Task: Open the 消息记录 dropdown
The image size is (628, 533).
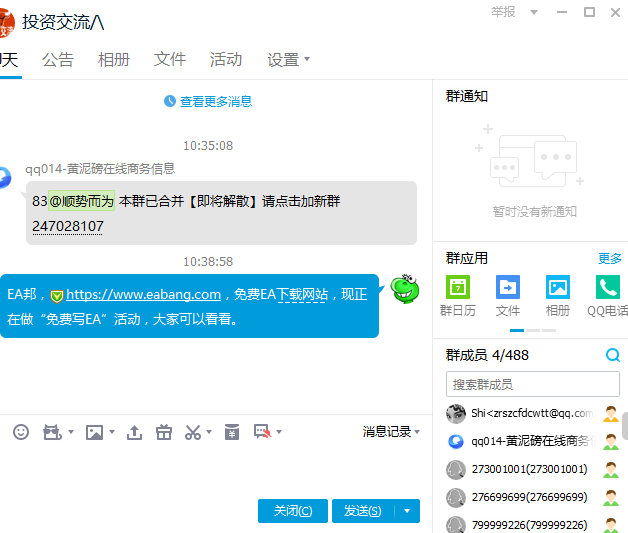Action: tap(391, 431)
